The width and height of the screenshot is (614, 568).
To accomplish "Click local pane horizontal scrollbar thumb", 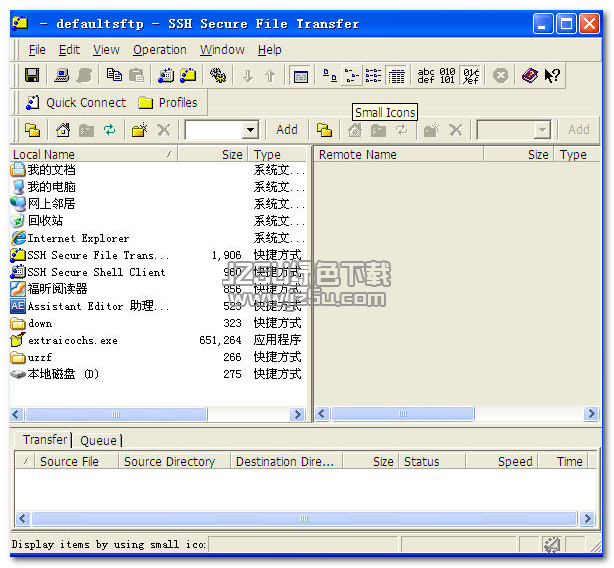I will coord(116,414).
